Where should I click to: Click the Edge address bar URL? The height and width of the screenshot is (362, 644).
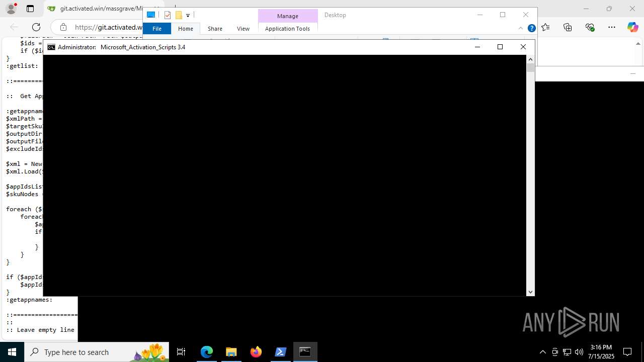[x=108, y=27]
